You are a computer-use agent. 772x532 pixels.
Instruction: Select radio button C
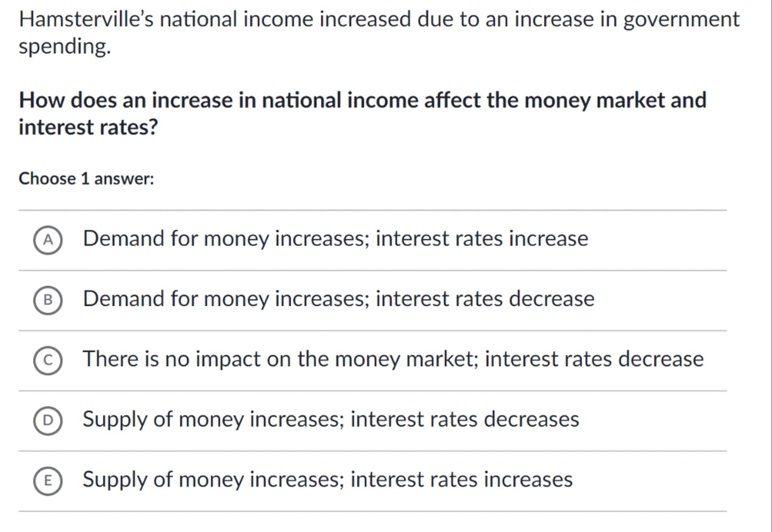[x=48, y=360]
